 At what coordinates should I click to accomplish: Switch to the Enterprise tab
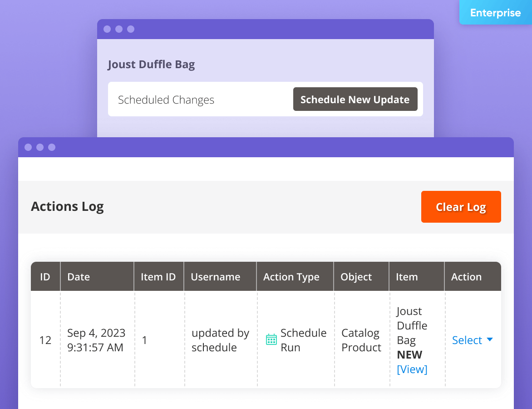495,12
